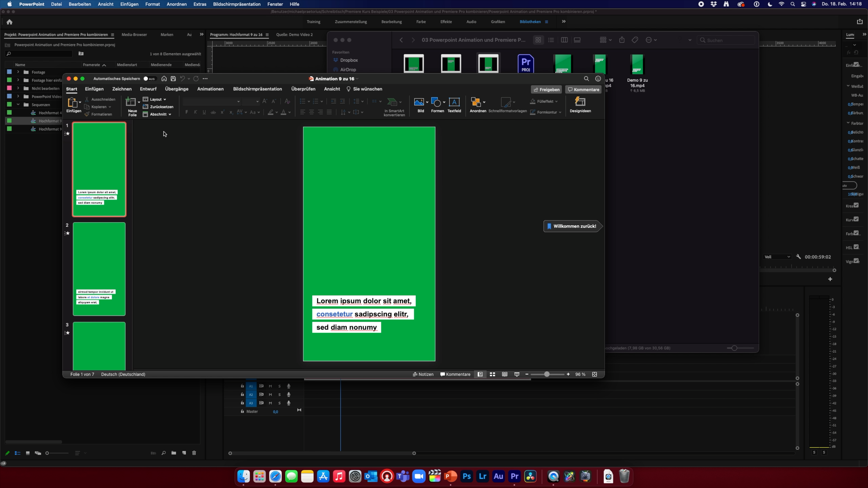Click the Neue Folie icon
This screenshot has width=868, height=488.
point(131,101)
